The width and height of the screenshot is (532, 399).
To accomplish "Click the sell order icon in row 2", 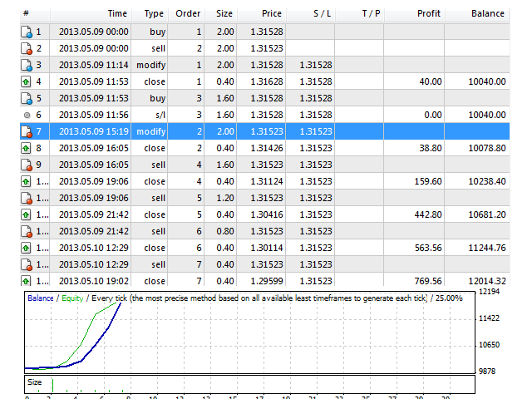I will [x=27, y=48].
